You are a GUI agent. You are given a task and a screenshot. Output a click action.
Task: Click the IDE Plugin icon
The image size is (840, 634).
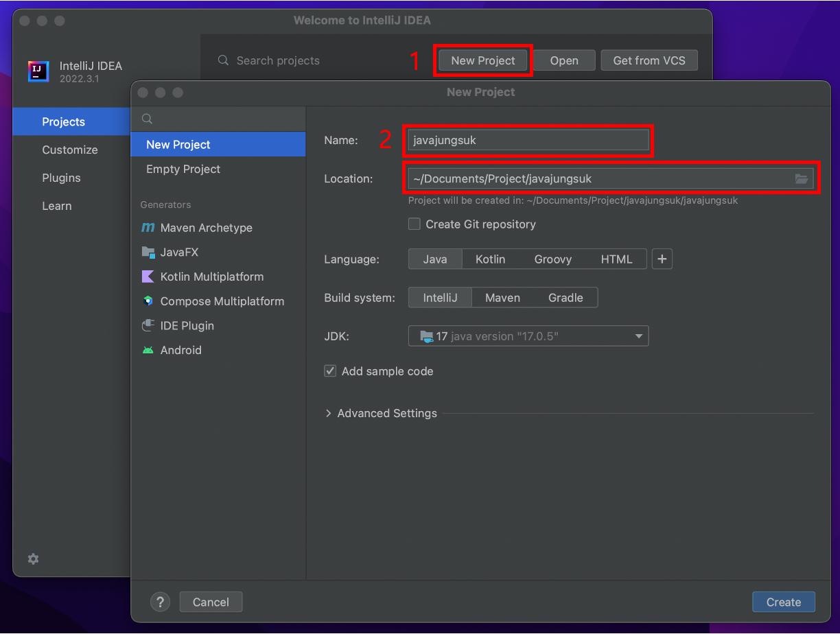pos(148,326)
